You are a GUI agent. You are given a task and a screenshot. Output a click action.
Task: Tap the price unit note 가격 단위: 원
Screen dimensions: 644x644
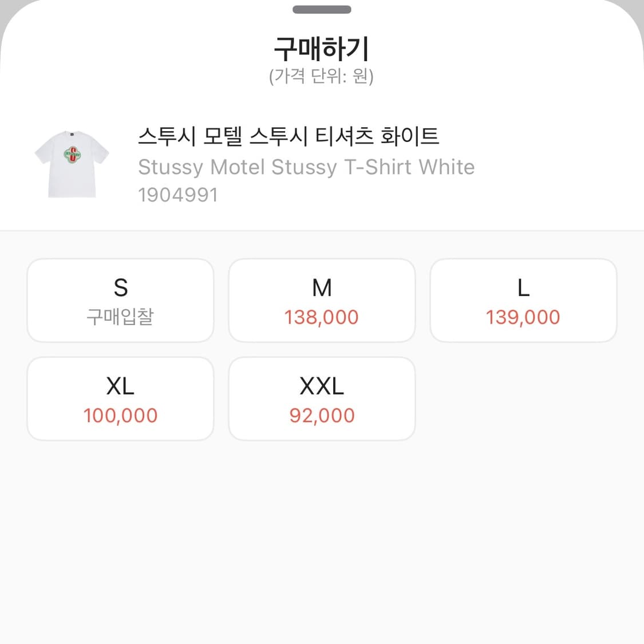tap(322, 75)
